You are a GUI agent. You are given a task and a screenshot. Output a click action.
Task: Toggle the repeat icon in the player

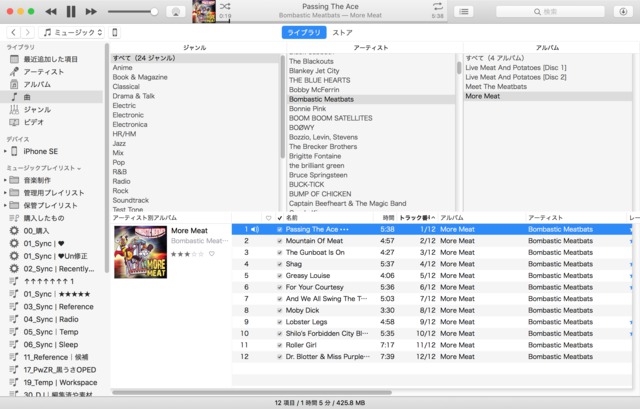pyautogui.click(x=437, y=6)
